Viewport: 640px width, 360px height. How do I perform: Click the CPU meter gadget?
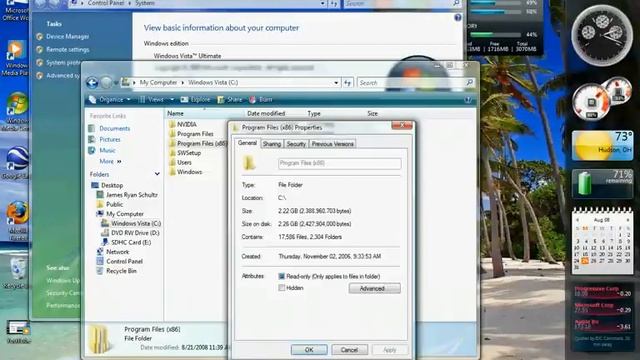(602, 98)
